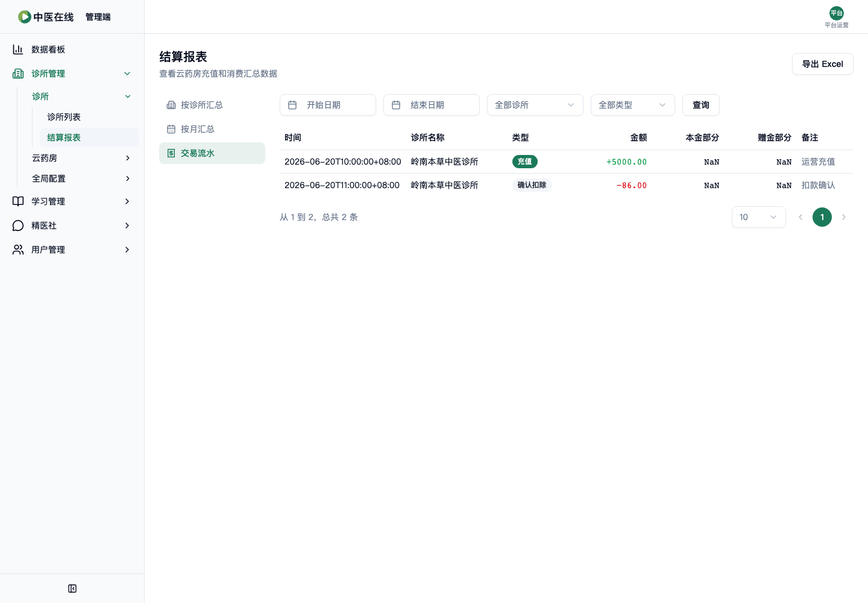Click the 中医在线 logo icon
The width and height of the screenshot is (868, 603).
[x=24, y=17]
